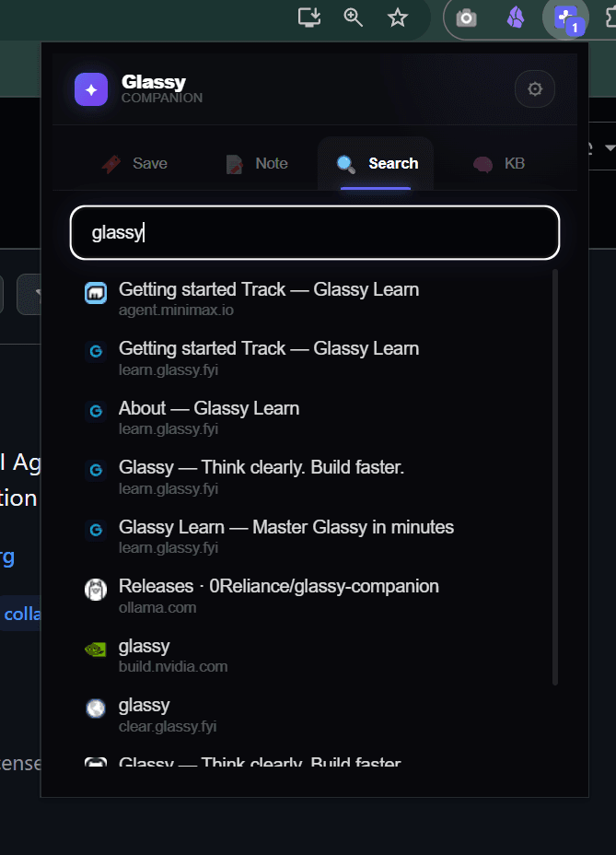The height and width of the screenshot is (855, 616).
Task: Open the Glassy extension icon in toolbar
Action: (566, 18)
